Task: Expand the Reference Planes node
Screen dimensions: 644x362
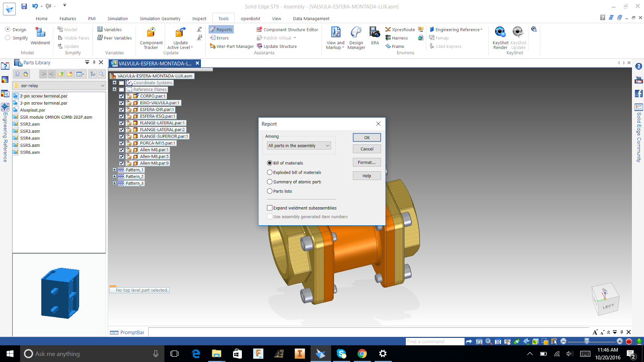Action: (115, 89)
